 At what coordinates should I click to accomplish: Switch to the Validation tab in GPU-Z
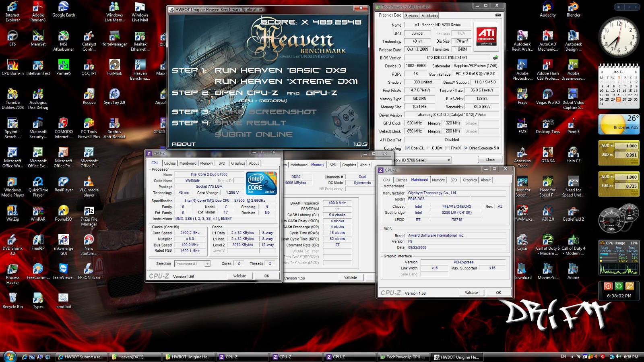[x=429, y=16]
